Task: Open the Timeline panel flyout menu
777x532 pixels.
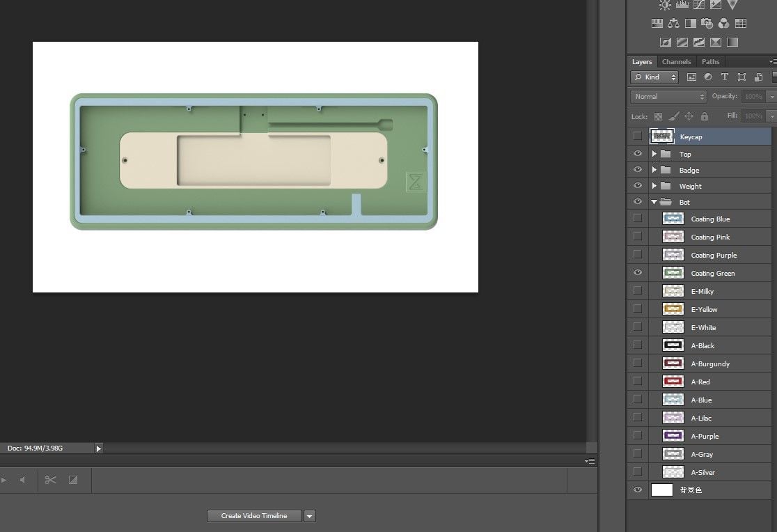Action: coord(590,461)
